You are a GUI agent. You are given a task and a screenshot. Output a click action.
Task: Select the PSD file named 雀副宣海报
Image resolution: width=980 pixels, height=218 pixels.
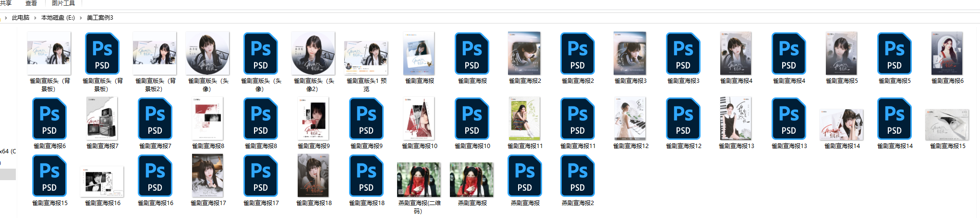pyautogui.click(x=472, y=53)
